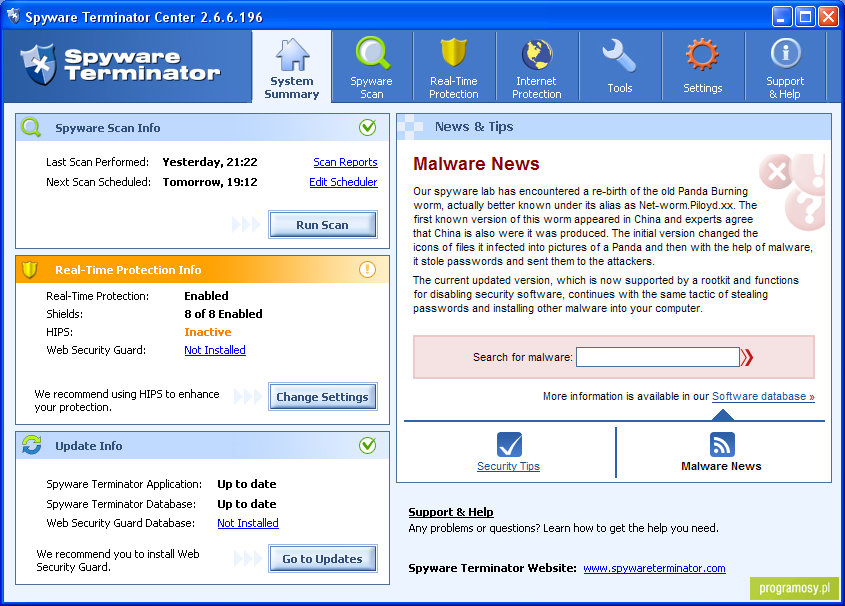
Task: Click the yellow shield icon beside Real-Time Protection Info
Action: coord(30,269)
